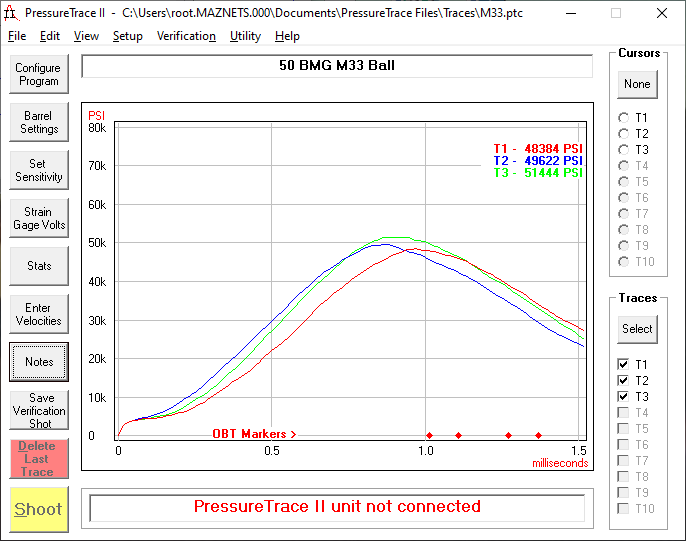
Task: Click the first OBT marker diamond near 1.0 ms
Action: click(430, 435)
